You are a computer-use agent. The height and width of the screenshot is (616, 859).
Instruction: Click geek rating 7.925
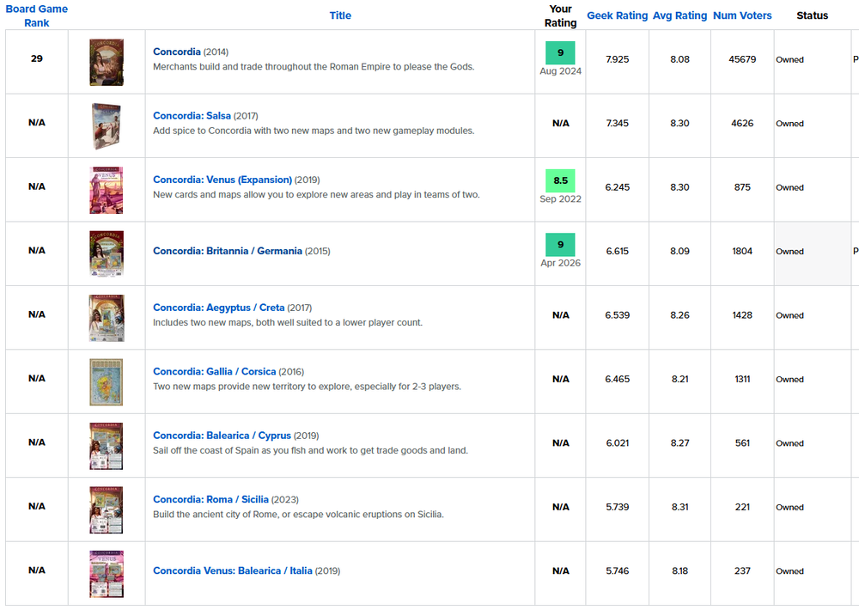coord(618,59)
